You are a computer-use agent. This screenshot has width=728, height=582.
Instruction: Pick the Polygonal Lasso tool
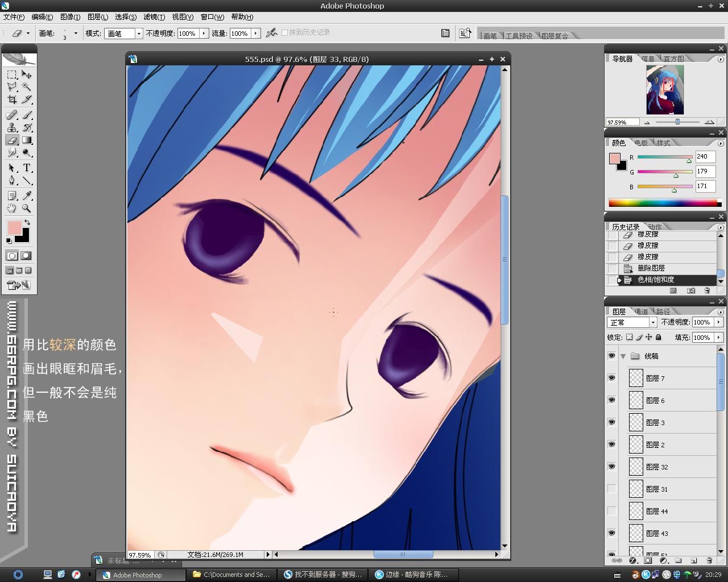11,87
